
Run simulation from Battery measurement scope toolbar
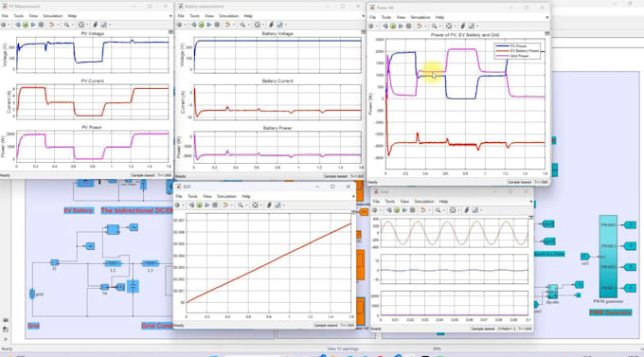click(201, 25)
